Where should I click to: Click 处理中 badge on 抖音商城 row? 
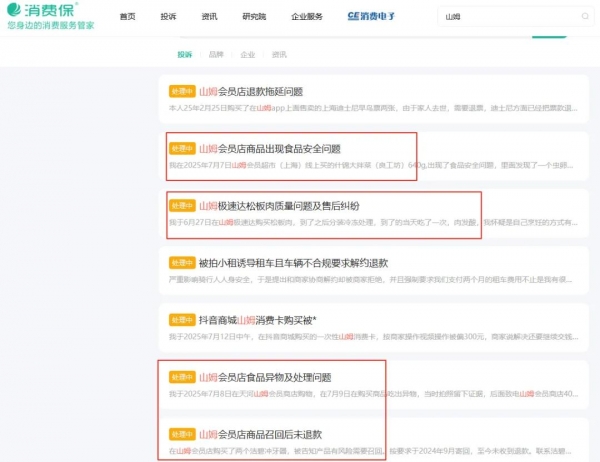tap(182, 320)
